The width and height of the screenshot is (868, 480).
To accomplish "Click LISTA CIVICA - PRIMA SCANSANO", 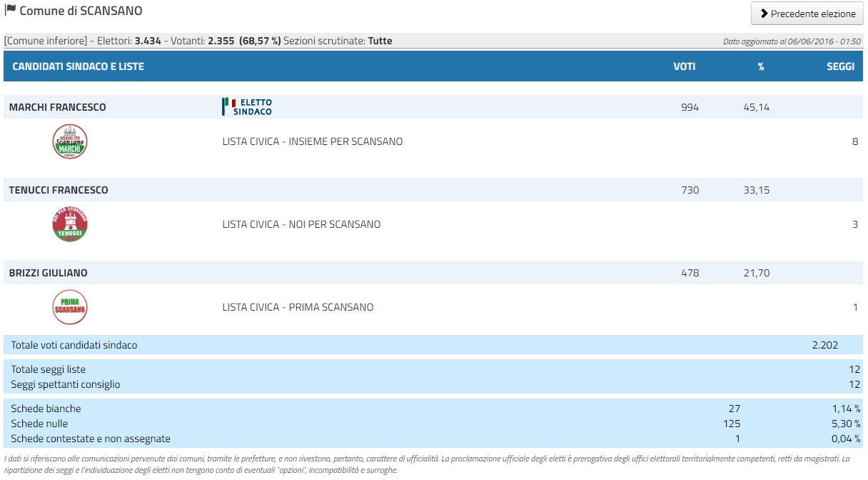I will tap(298, 307).
